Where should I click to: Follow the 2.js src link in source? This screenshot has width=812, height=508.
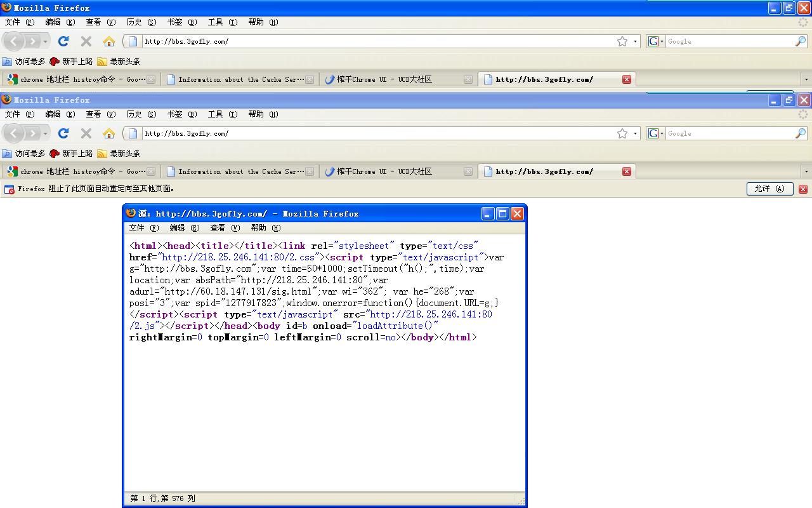tap(311, 320)
